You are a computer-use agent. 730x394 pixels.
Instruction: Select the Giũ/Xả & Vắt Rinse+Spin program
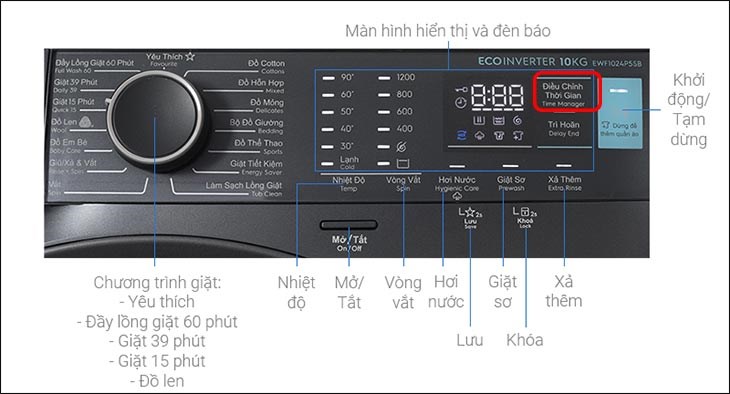pos(73,166)
